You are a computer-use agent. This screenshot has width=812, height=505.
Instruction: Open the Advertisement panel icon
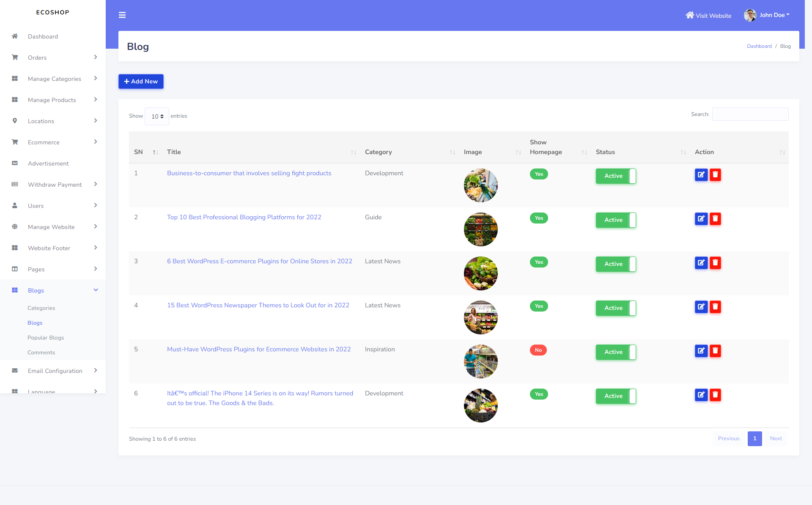(x=15, y=163)
